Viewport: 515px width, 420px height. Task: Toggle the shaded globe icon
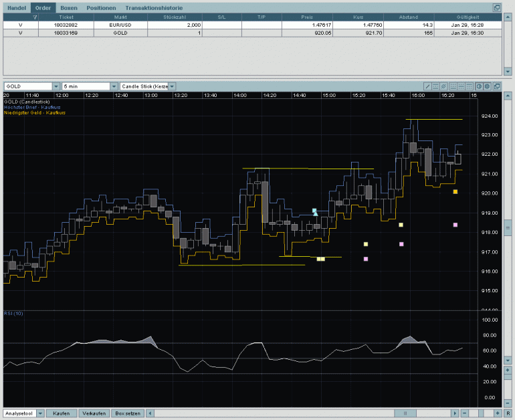point(487,86)
